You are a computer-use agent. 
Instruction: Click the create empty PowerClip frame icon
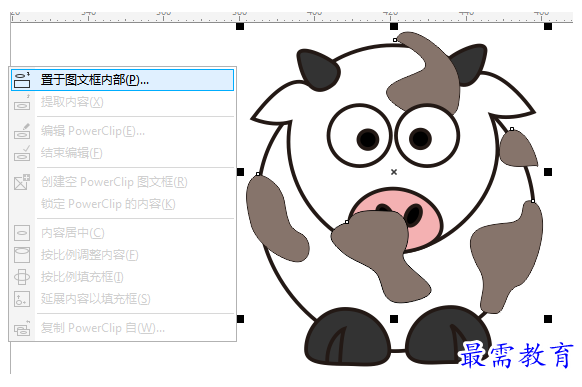click(22, 182)
